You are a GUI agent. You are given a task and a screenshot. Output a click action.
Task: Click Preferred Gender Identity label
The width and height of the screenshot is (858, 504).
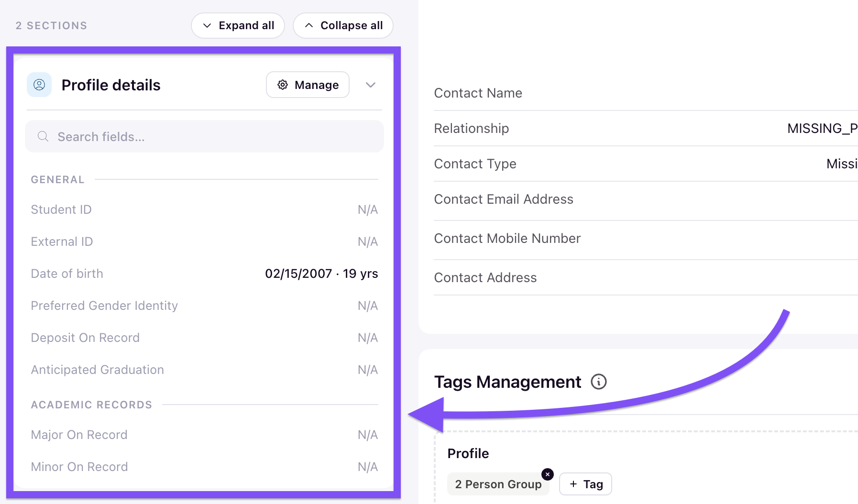pos(104,306)
